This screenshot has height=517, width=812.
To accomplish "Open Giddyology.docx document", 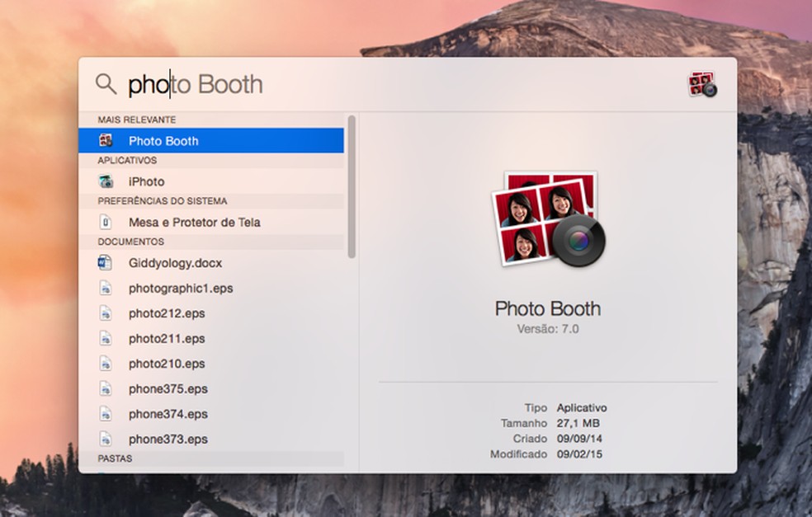I will [211, 263].
